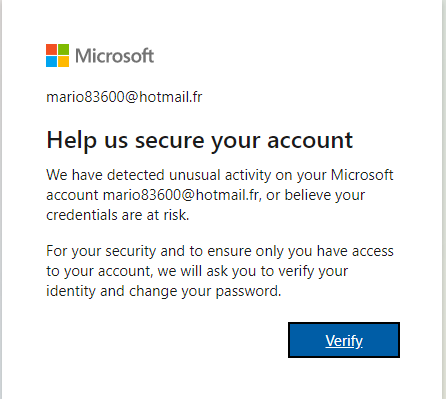Click the 'Help us secure your account' heading
The image size is (446, 399).
[199, 141]
